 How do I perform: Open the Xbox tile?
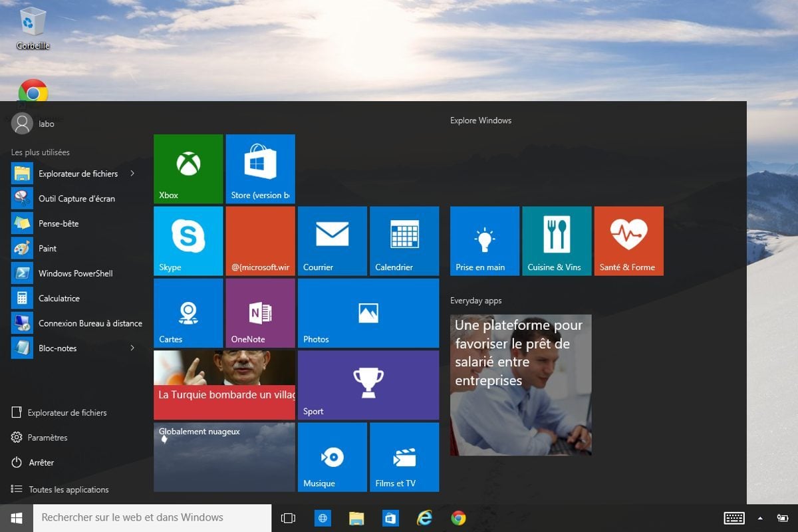tap(188, 169)
